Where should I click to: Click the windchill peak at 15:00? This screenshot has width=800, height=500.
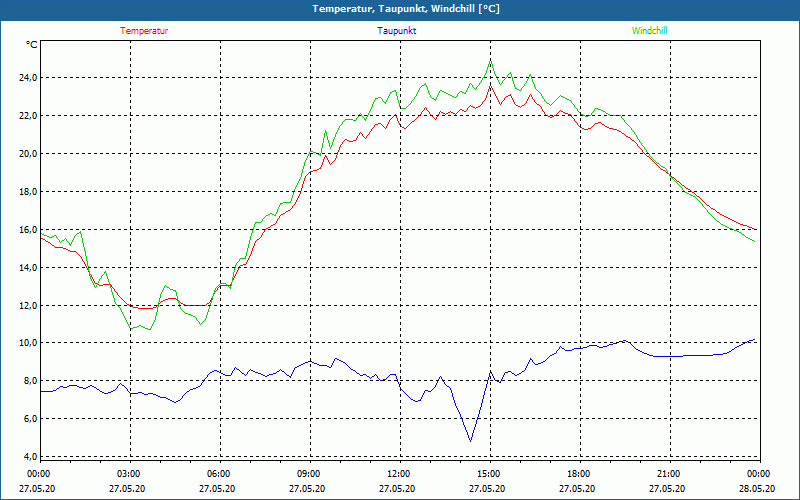(490, 60)
